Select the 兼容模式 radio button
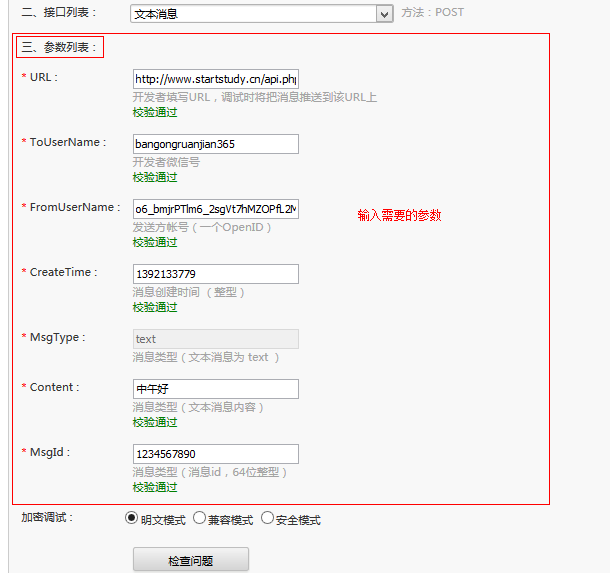 [199, 518]
